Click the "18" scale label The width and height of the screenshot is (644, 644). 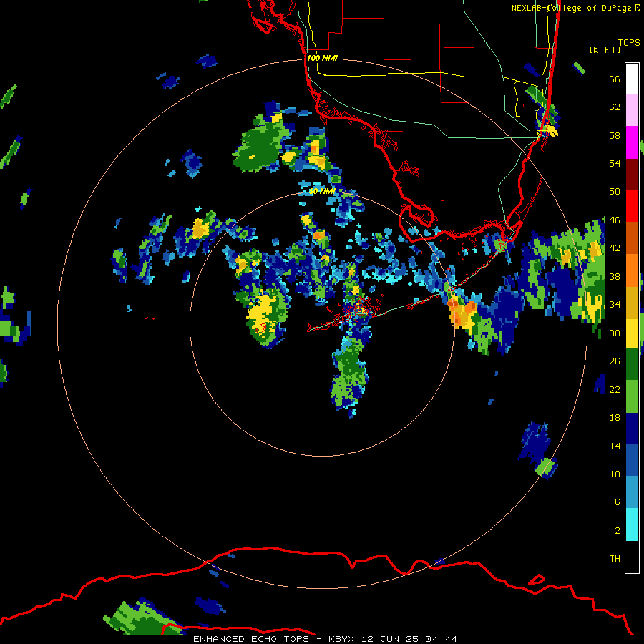point(615,418)
